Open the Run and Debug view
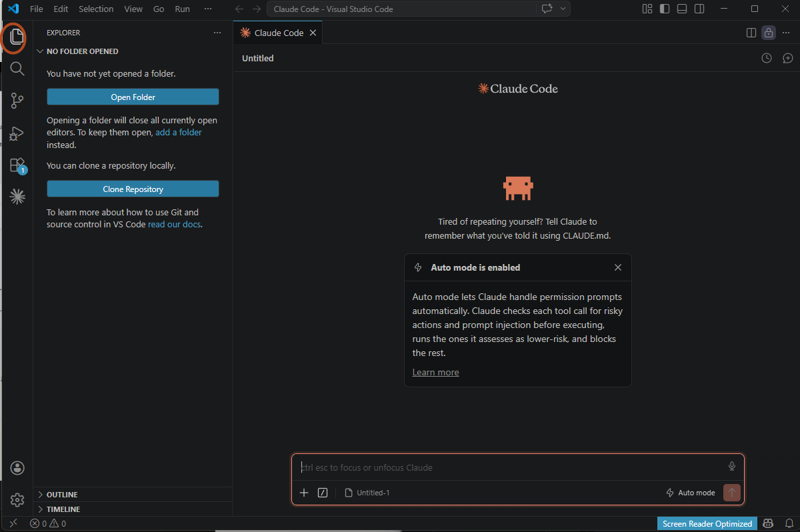Screen dimensions: 800x532 17,133
